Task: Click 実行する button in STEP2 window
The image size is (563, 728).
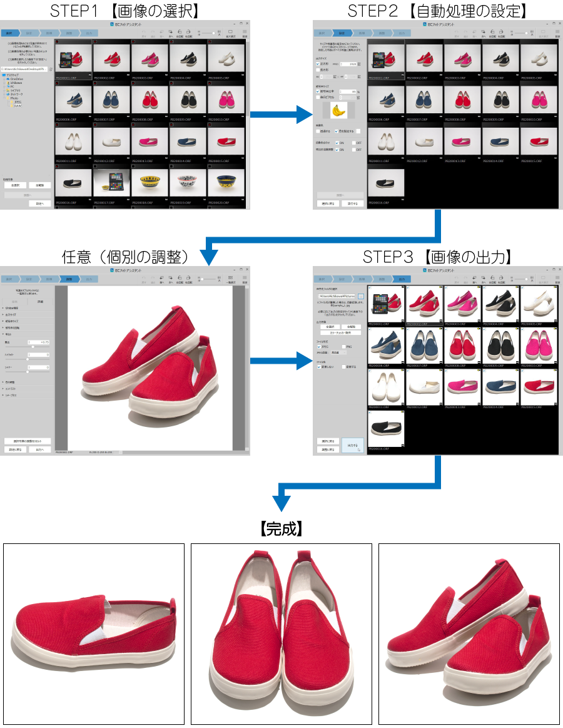Action: (353, 203)
